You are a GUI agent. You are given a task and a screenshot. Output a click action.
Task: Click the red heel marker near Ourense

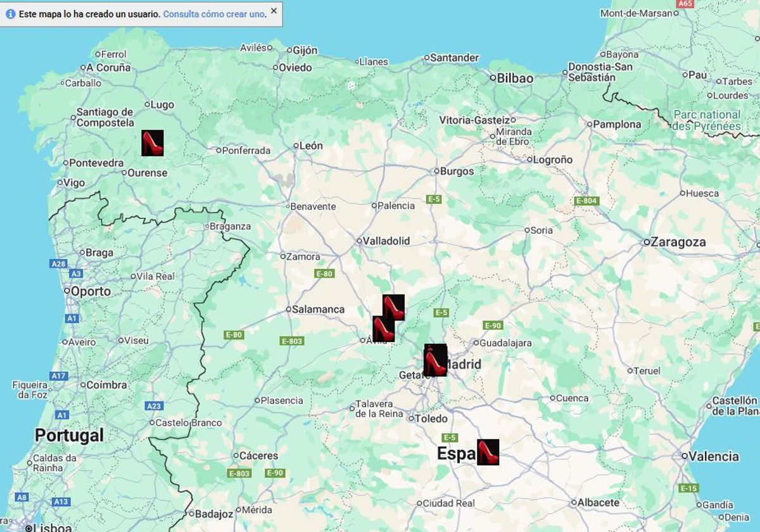[x=152, y=143]
